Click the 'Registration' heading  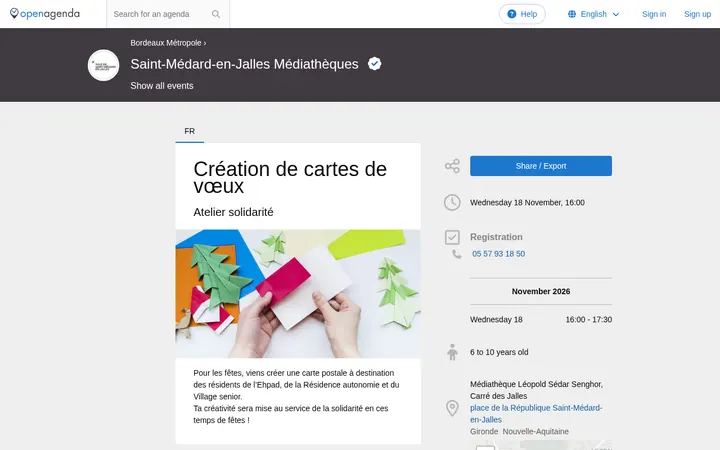click(x=496, y=237)
